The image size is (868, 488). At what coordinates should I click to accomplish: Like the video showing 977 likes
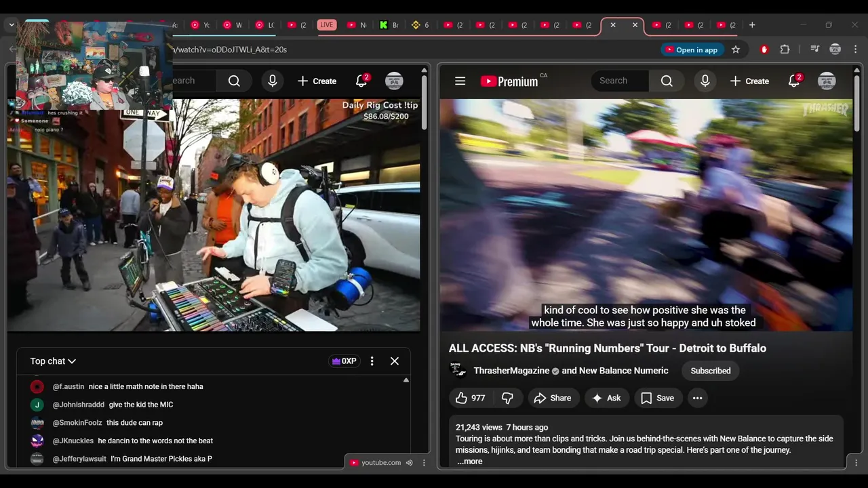[x=471, y=399]
